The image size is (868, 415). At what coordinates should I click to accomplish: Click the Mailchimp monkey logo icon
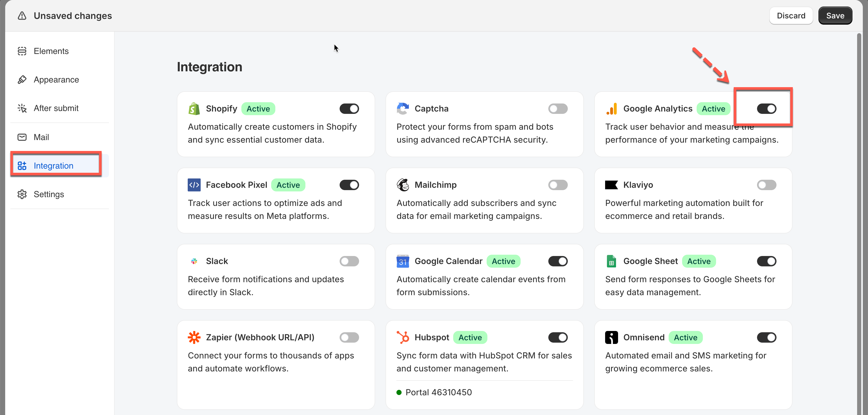pyautogui.click(x=403, y=185)
